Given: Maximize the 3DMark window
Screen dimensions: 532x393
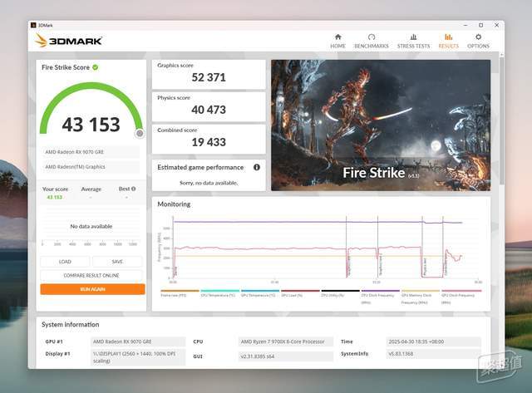Looking at the screenshot, I should coord(480,25).
